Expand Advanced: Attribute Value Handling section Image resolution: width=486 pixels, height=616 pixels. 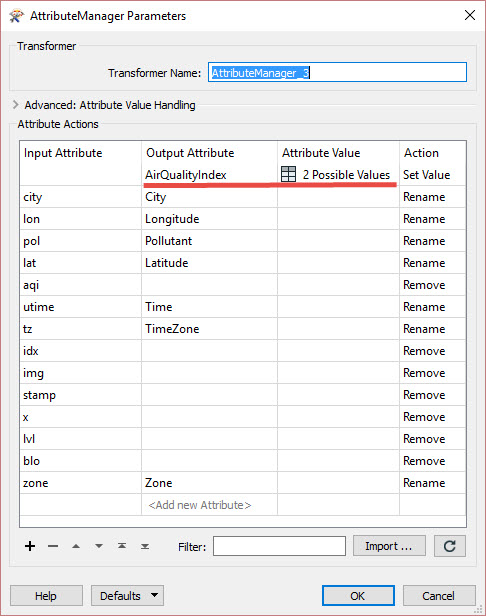16,105
